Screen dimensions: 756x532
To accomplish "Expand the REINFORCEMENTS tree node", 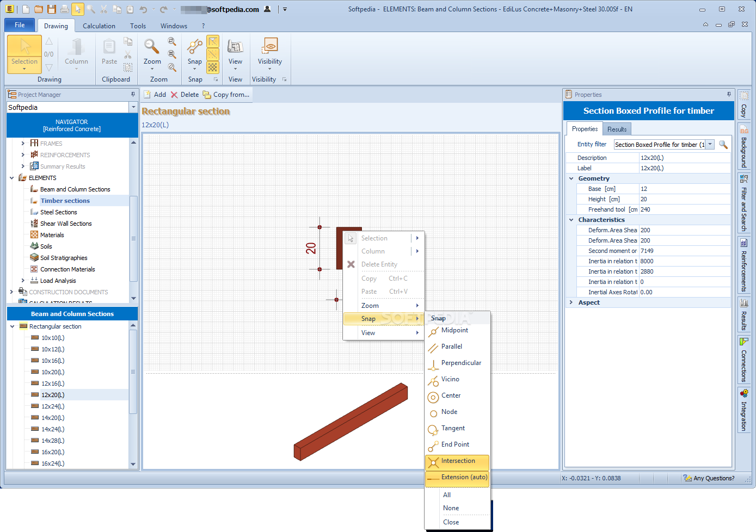I will (x=23, y=155).
